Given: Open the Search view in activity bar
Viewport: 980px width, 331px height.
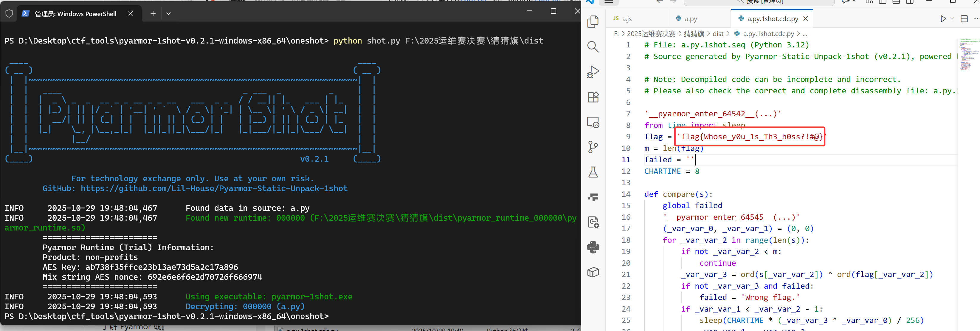Looking at the screenshot, I should [x=593, y=47].
